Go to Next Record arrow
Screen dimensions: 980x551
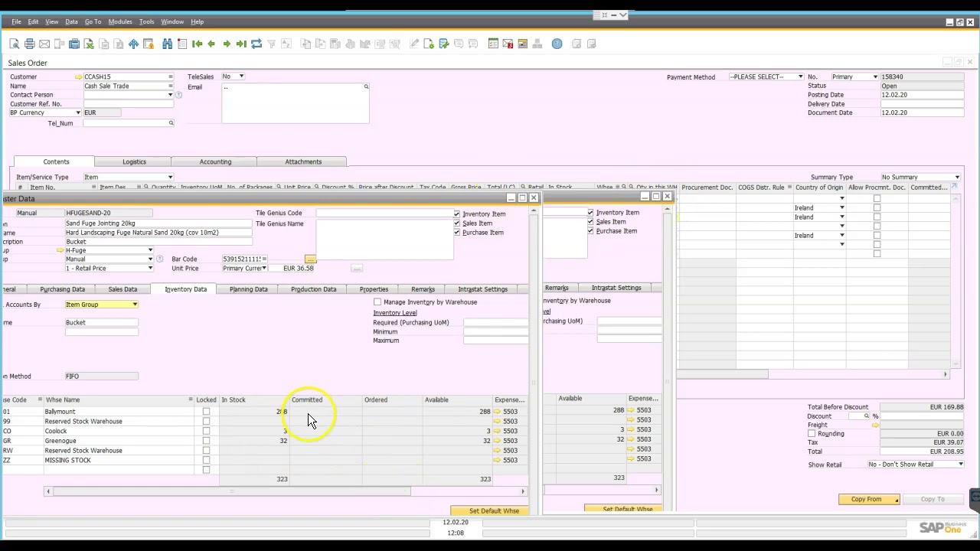227,44
